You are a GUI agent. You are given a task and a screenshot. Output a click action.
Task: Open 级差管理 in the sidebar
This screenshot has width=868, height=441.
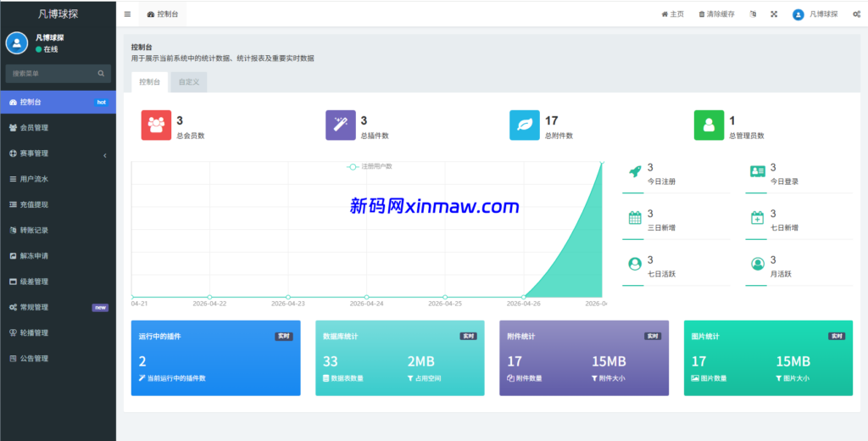58,282
